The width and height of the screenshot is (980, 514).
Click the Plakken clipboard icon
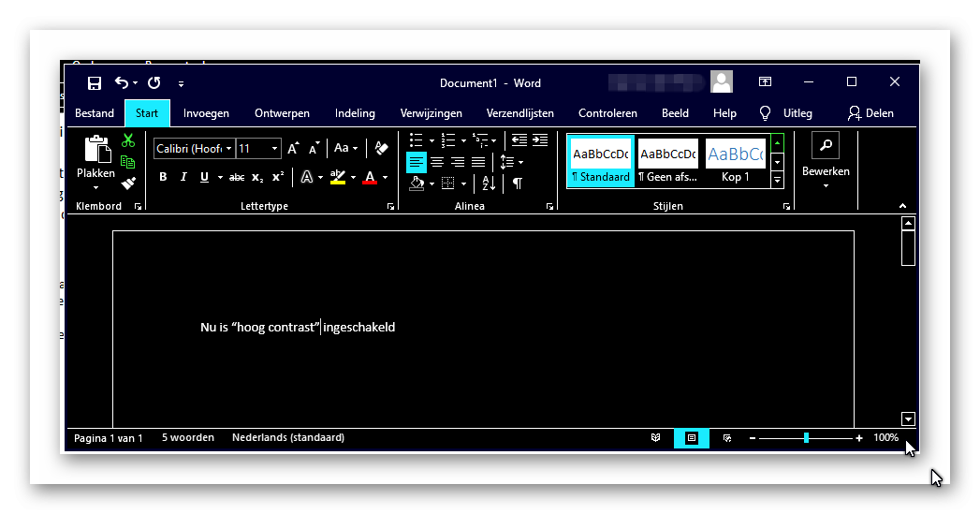(x=96, y=149)
